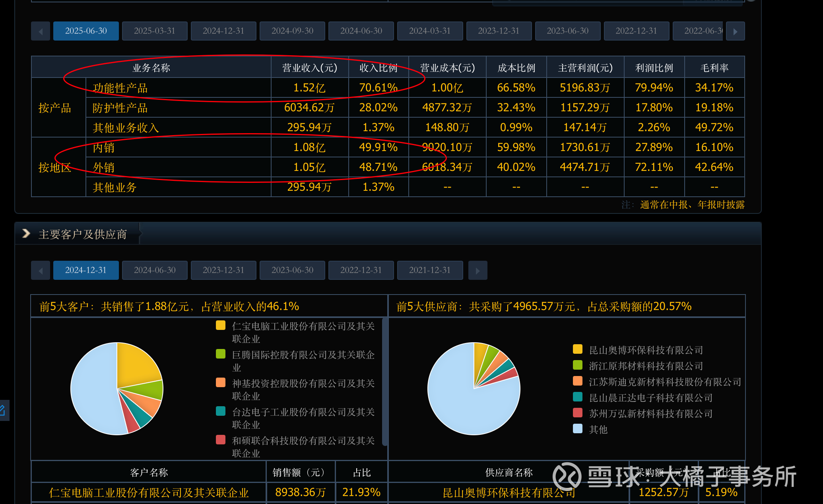Open 昆山奥博环保科技有限公司 supplier row link
This screenshot has width=823, height=504.
(x=509, y=493)
